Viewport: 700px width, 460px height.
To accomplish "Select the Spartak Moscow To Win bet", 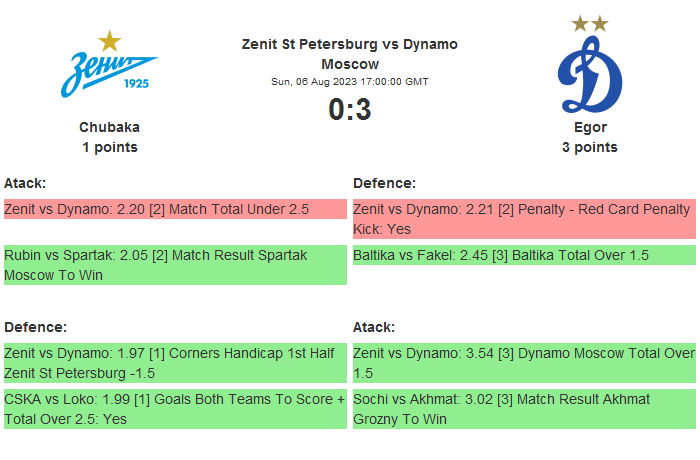I will [x=175, y=265].
